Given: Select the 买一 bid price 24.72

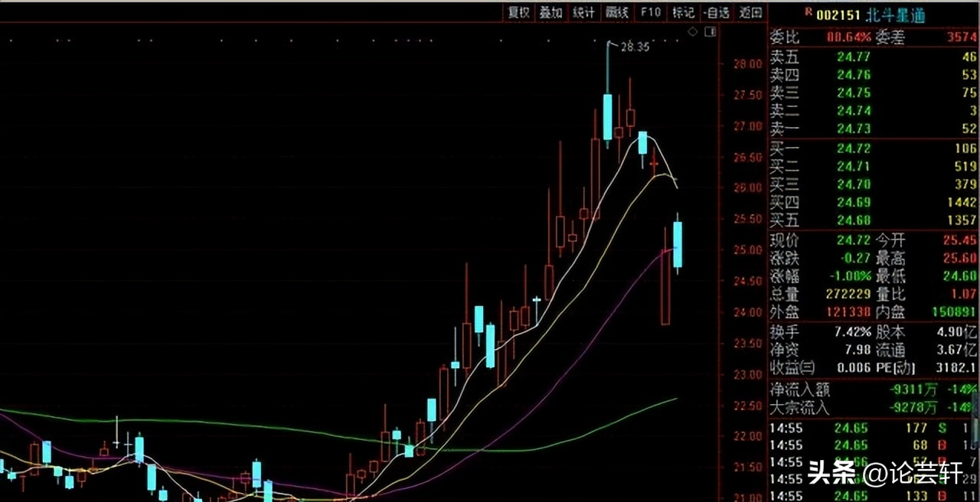Looking at the screenshot, I should (x=853, y=148).
